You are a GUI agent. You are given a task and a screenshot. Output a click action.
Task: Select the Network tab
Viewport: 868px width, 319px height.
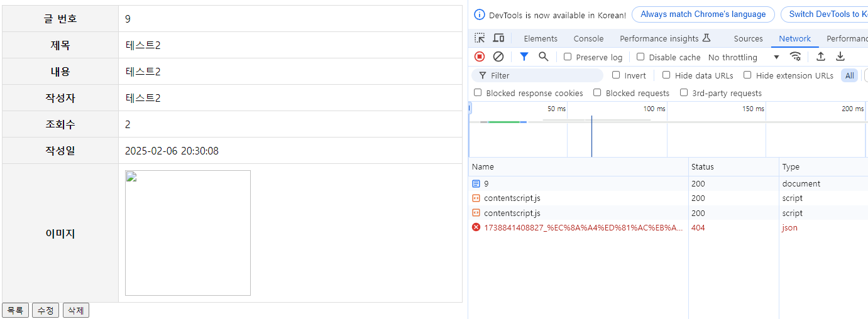point(795,38)
